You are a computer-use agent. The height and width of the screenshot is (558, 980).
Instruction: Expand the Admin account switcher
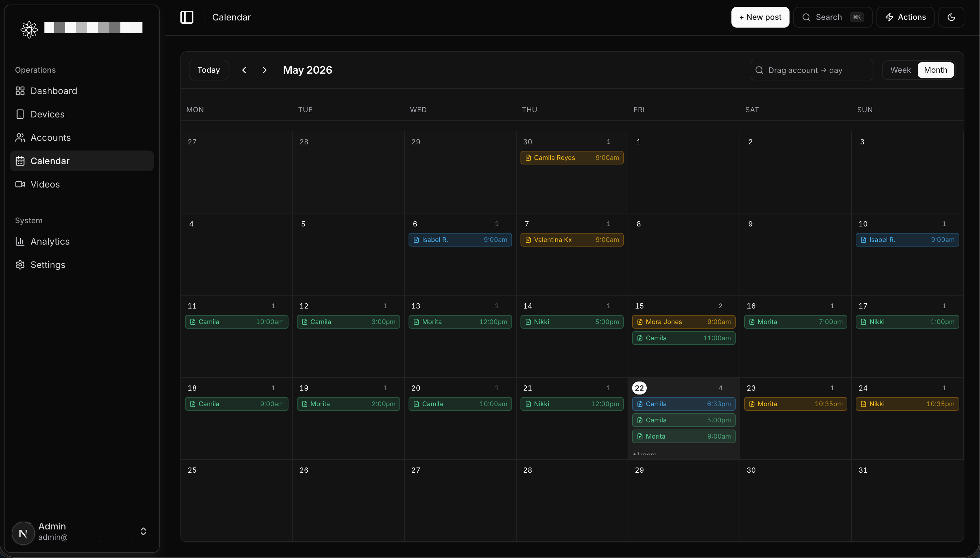point(143,531)
